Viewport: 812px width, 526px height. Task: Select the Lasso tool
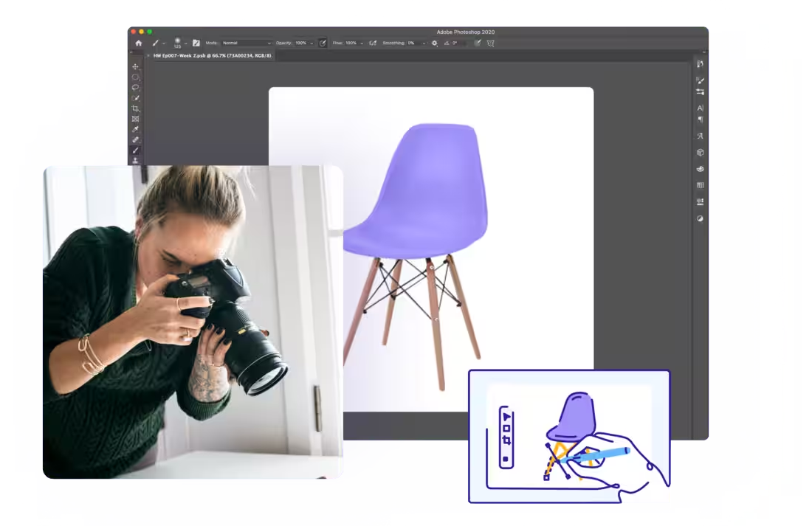point(135,87)
